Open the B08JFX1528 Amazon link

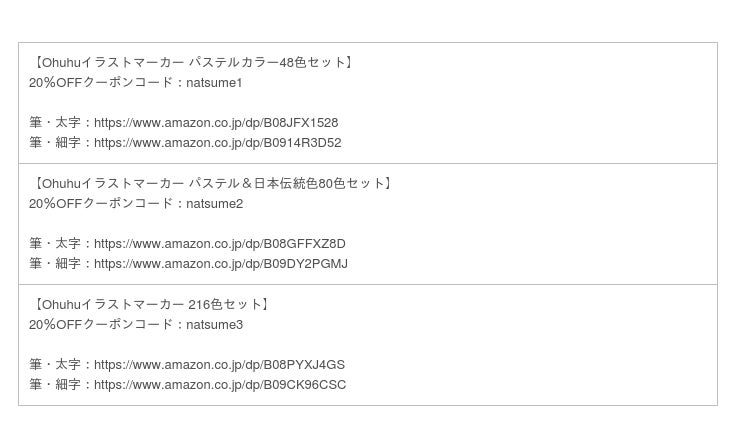click(x=216, y=123)
